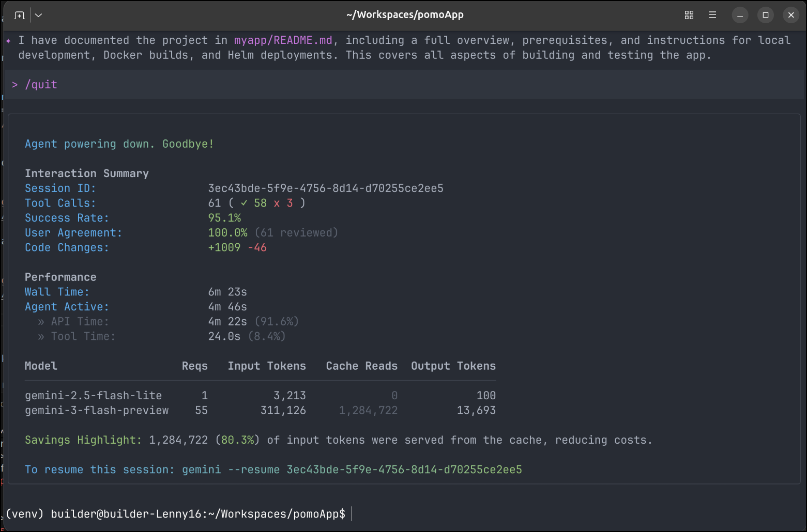Expand the new tab profile dropdown arrow
This screenshot has height=532, width=807.
38,15
